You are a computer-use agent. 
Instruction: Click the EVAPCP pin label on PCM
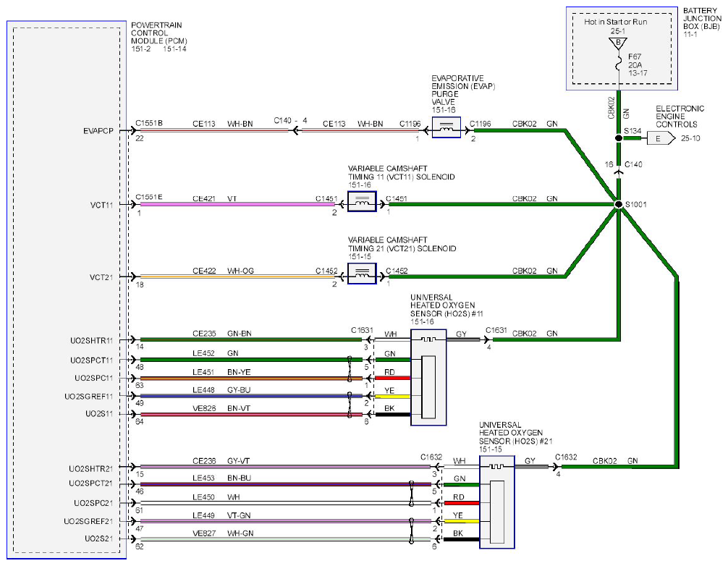click(98, 131)
